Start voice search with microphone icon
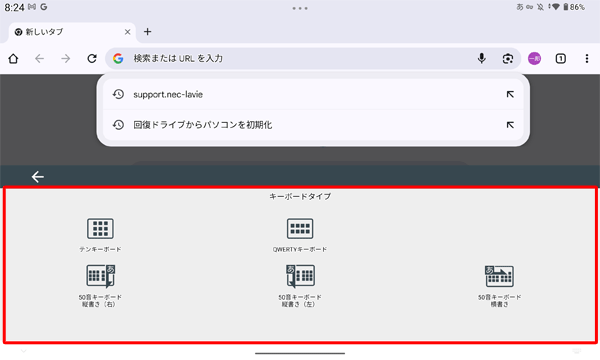The height and width of the screenshot is (360, 600). pyautogui.click(x=482, y=59)
